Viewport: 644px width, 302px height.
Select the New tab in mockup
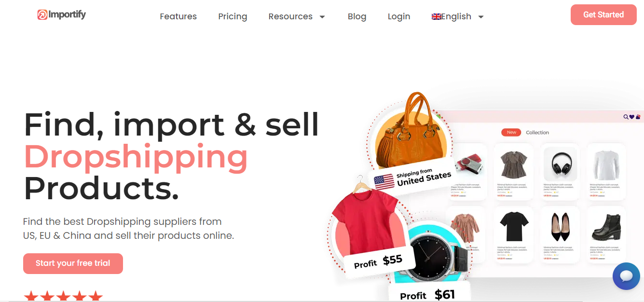511,132
